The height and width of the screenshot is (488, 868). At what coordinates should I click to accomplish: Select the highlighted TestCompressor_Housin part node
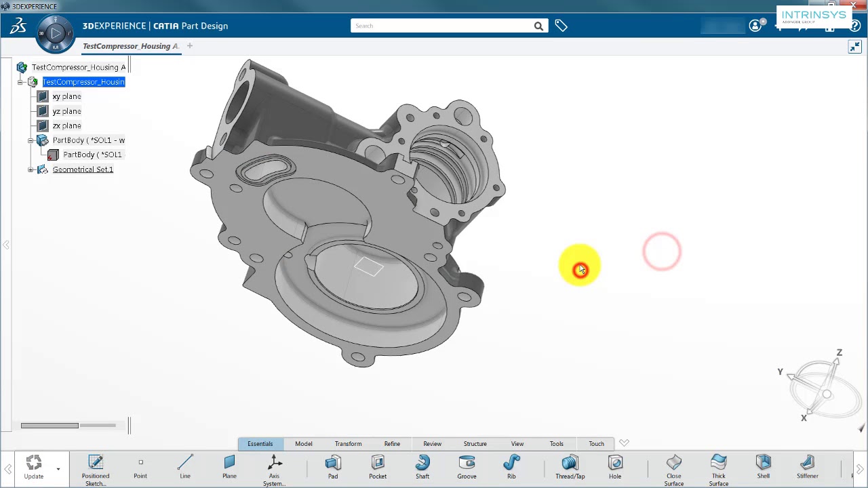click(x=83, y=82)
